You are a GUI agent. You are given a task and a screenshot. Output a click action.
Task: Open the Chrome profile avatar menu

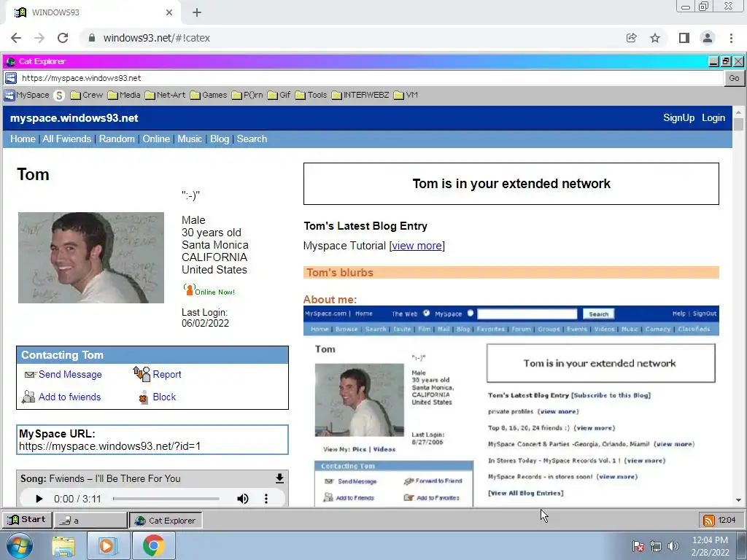click(708, 38)
